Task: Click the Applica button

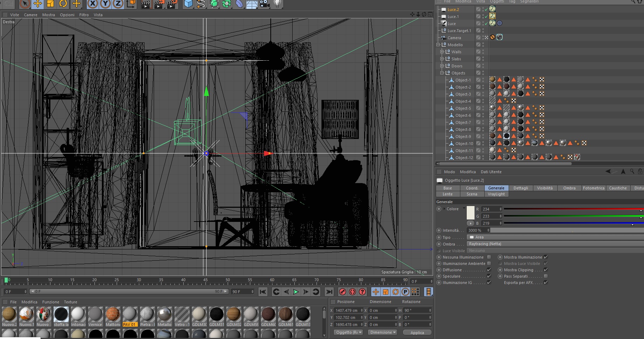Action: tap(417, 332)
